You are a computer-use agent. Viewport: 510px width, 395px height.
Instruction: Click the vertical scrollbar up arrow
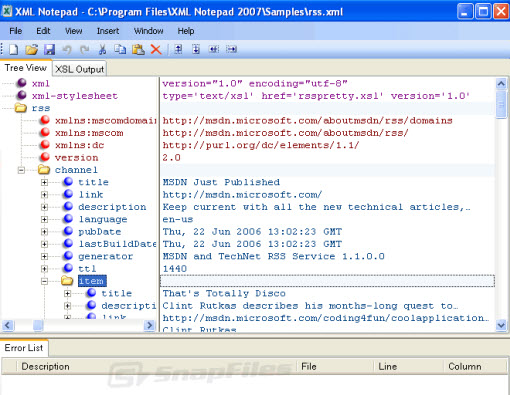[501, 84]
